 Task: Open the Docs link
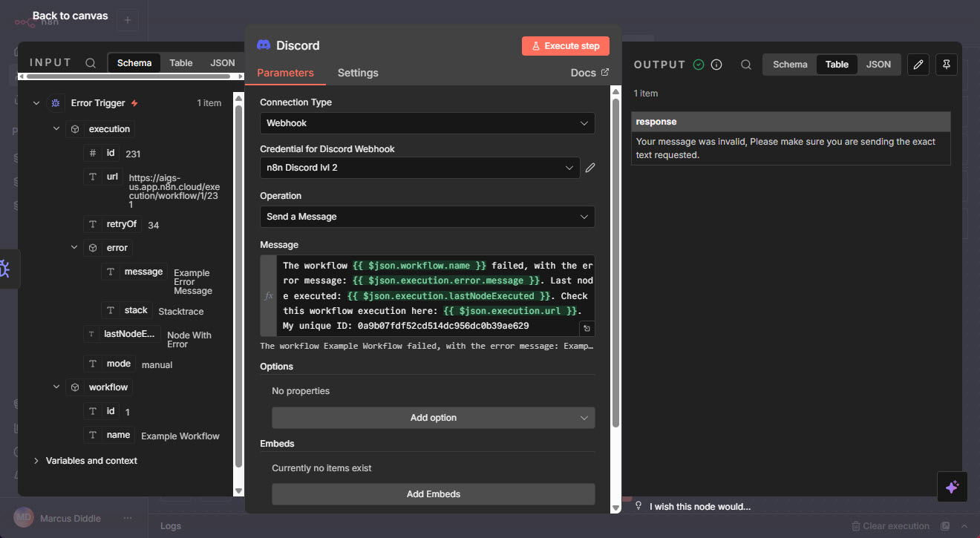tap(589, 73)
